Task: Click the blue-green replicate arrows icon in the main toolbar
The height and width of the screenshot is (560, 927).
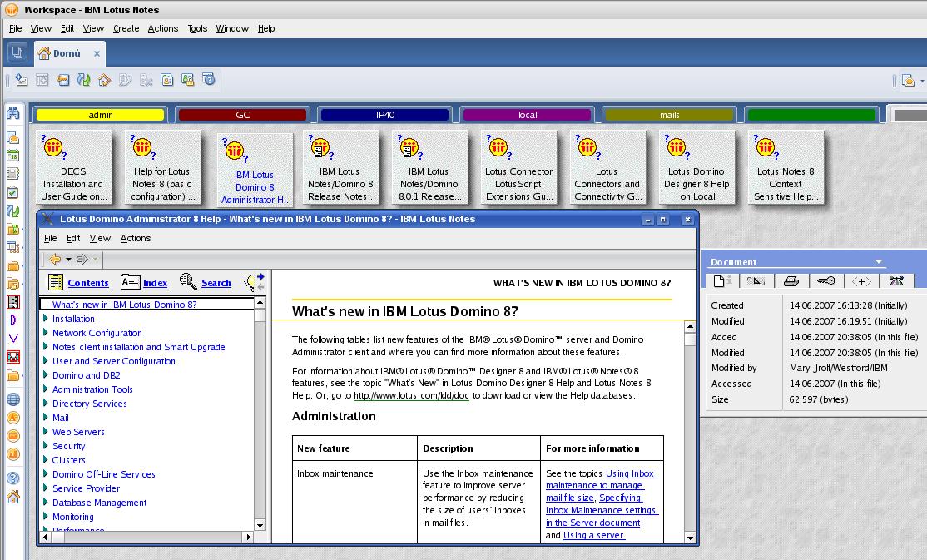Action: pos(84,79)
